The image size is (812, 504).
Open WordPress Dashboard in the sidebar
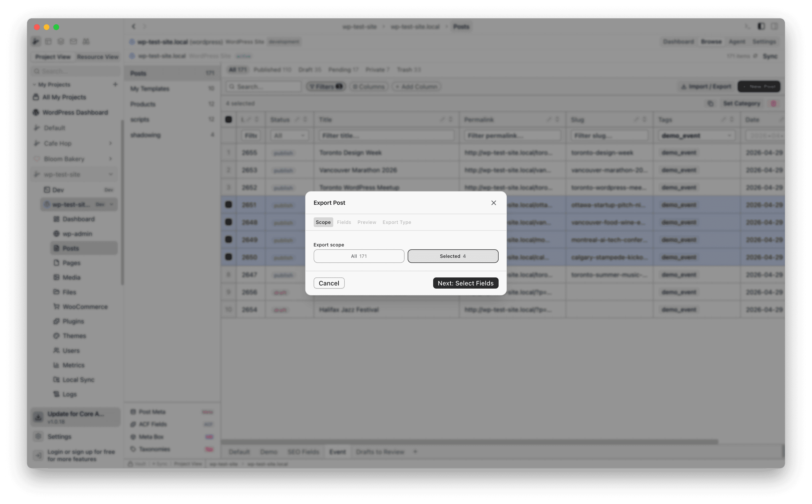point(75,112)
